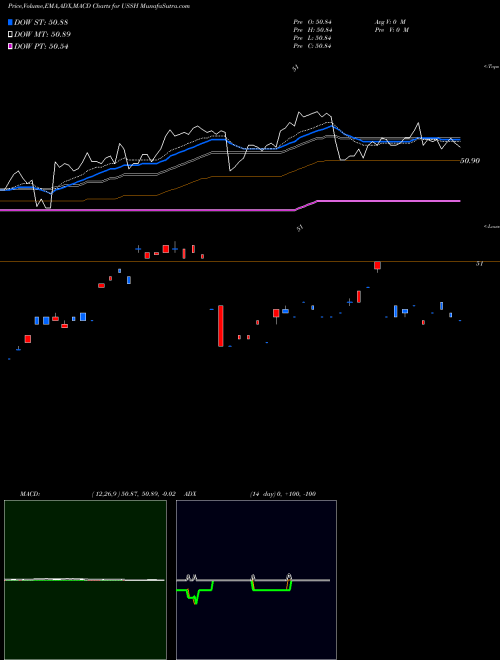Click the large red candlestick in the price chart

click(221, 326)
